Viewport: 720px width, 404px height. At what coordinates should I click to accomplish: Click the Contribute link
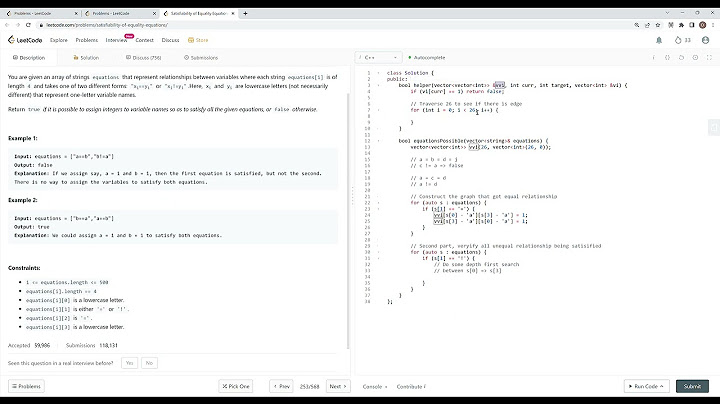411,387
